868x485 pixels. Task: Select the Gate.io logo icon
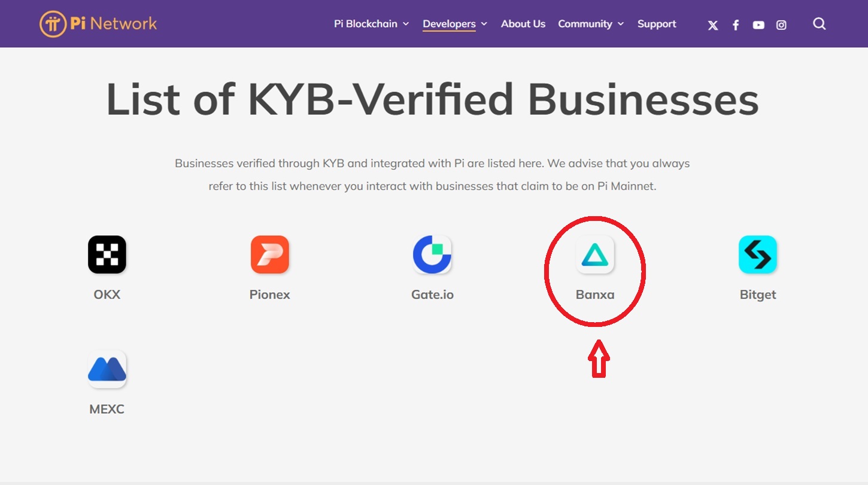(x=432, y=254)
